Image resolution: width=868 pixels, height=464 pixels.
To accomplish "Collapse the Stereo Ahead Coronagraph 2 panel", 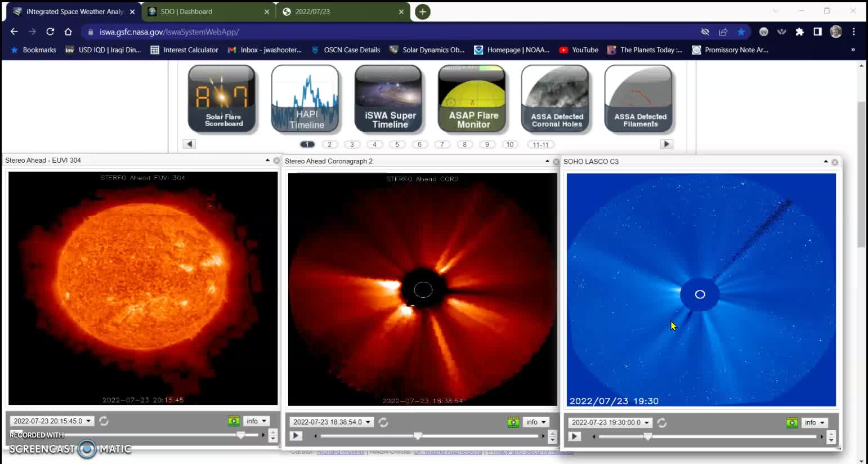I will pyautogui.click(x=547, y=162).
